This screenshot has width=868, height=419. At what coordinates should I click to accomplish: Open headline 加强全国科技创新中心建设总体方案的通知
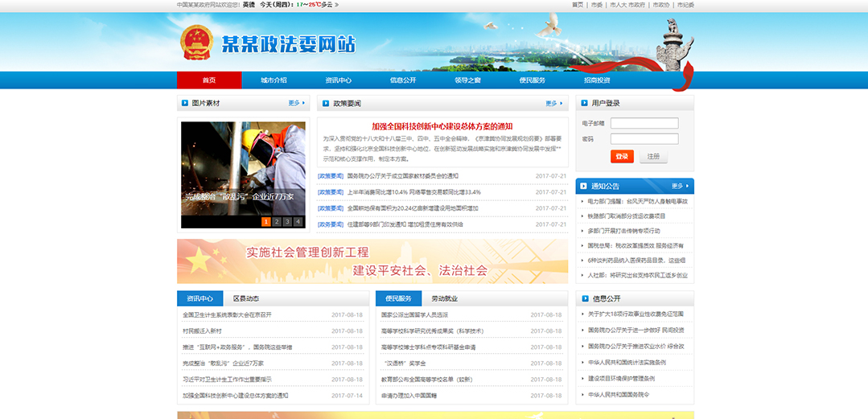(x=442, y=126)
